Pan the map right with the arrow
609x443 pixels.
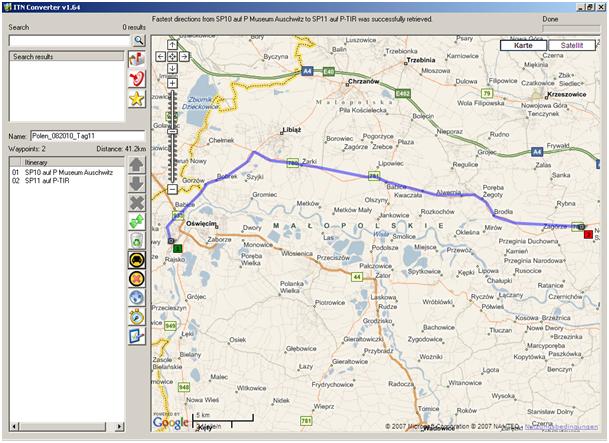point(184,57)
